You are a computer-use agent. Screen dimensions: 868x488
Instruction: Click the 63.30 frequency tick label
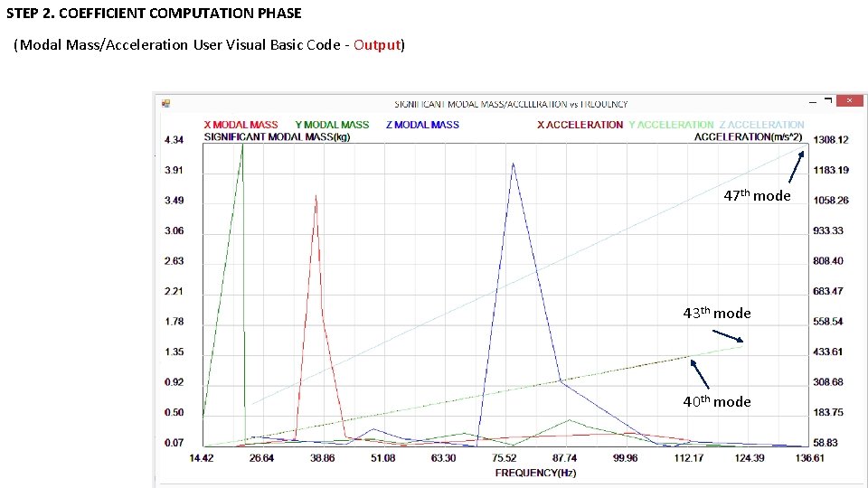tap(443, 458)
